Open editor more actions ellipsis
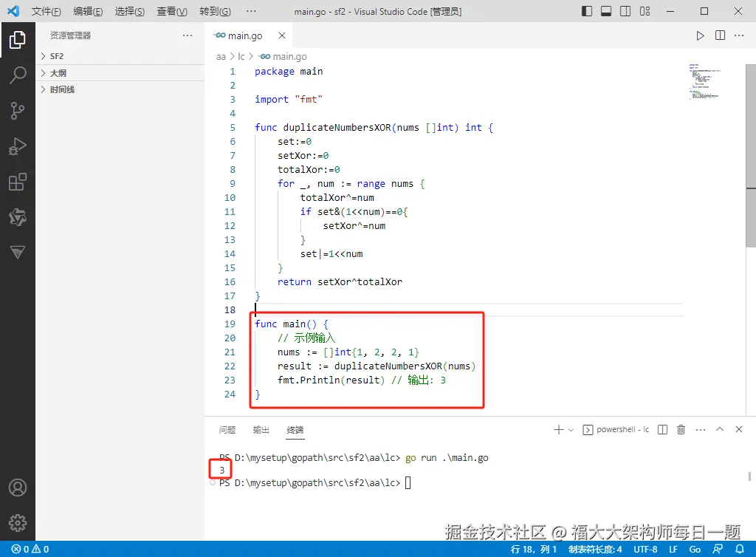This screenshot has height=557, width=756. click(x=739, y=35)
